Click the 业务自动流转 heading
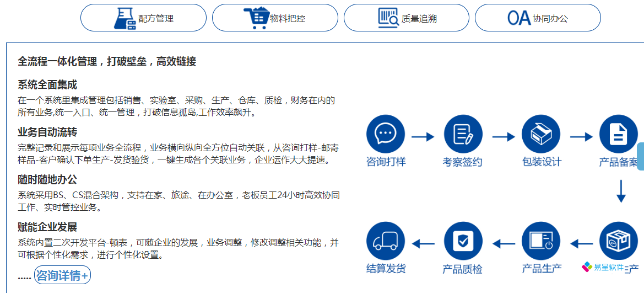Image resolution: width=644 pixels, height=293 pixels. 47,132
